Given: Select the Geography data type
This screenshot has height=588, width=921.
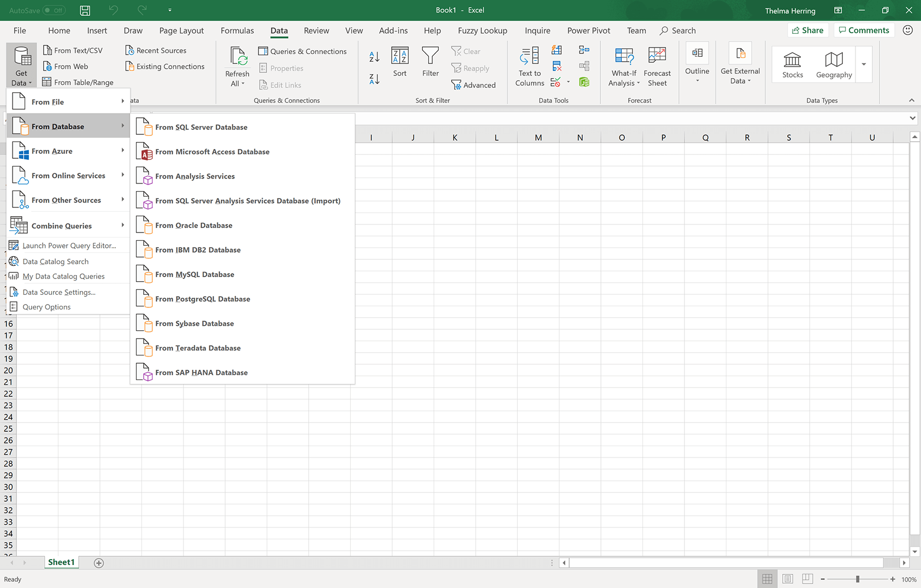Looking at the screenshot, I should point(834,64).
